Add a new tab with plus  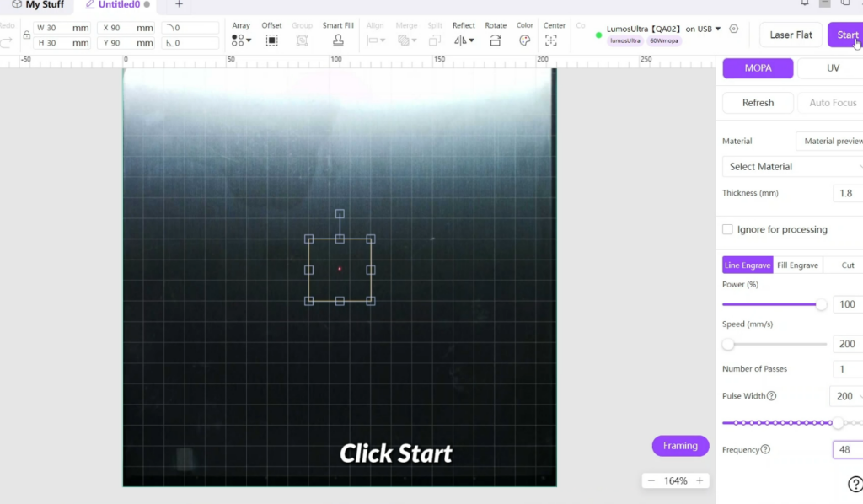click(179, 4)
